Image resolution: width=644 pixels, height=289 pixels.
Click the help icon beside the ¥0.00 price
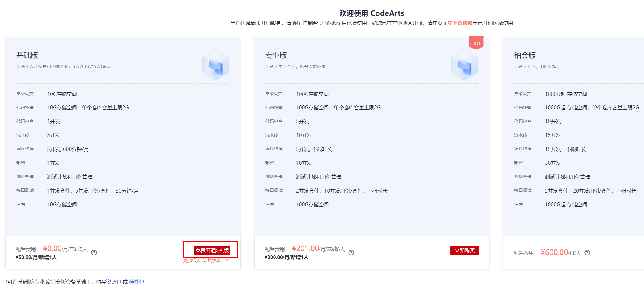coord(94,252)
